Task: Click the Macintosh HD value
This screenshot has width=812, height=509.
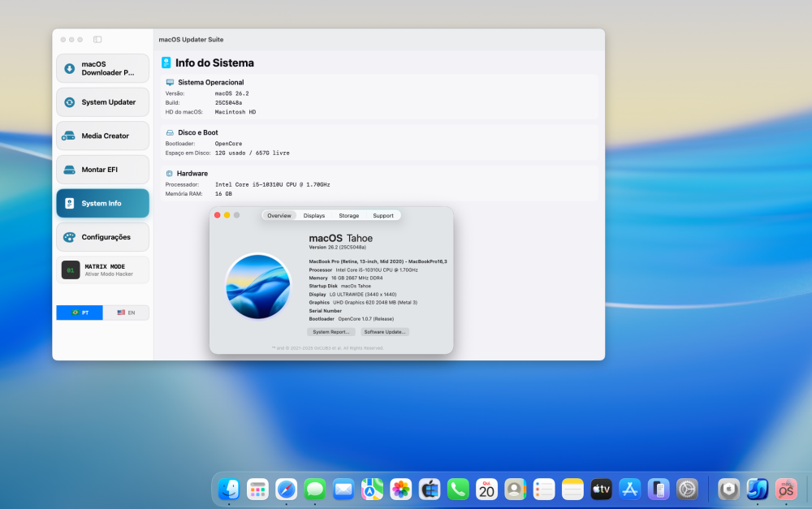Action: 235,112
